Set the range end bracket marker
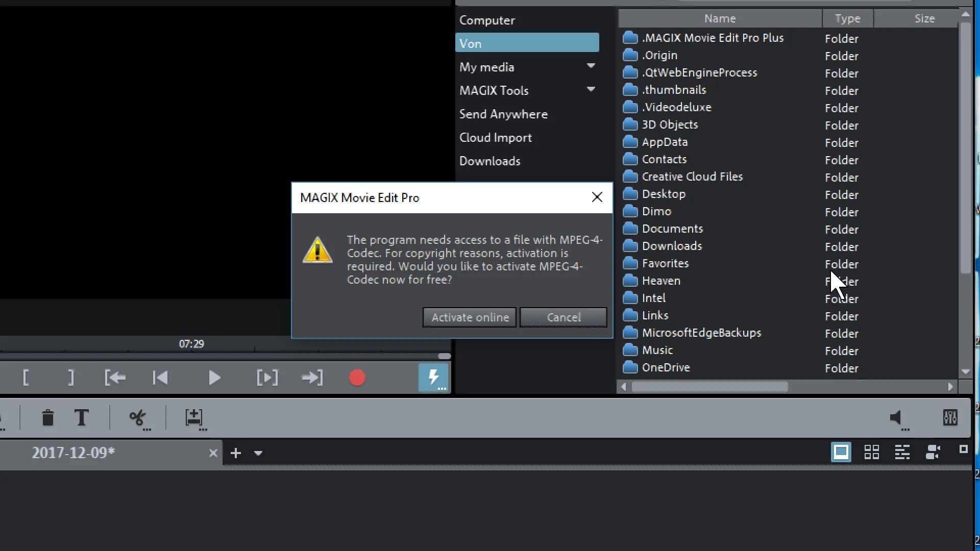 (71, 378)
